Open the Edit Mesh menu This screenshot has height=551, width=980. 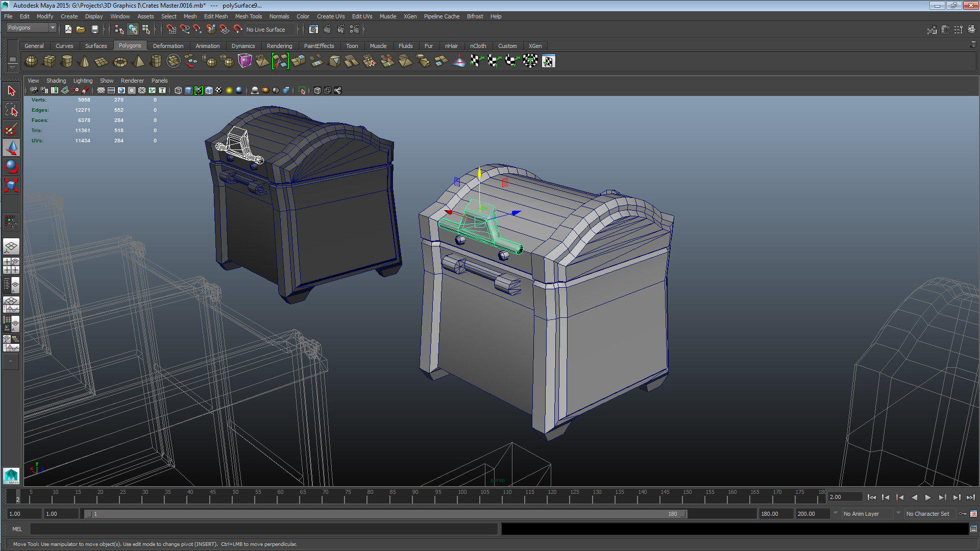tap(215, 16)
